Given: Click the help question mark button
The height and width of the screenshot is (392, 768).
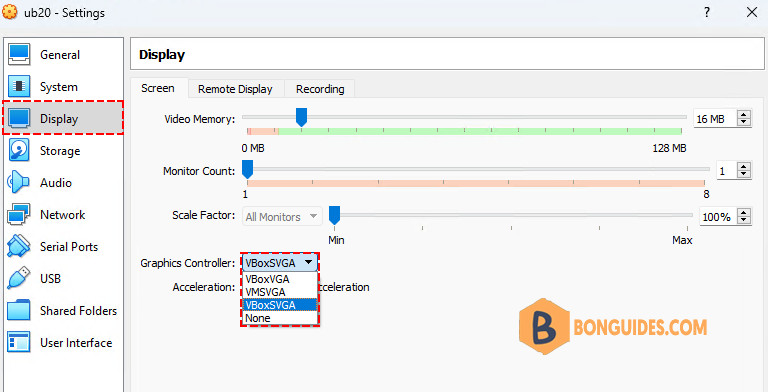Looking at the screenshot, I should pos(707,12).
